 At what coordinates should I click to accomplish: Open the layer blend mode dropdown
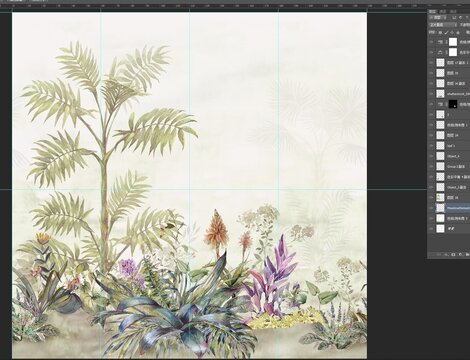coord(443,25)
